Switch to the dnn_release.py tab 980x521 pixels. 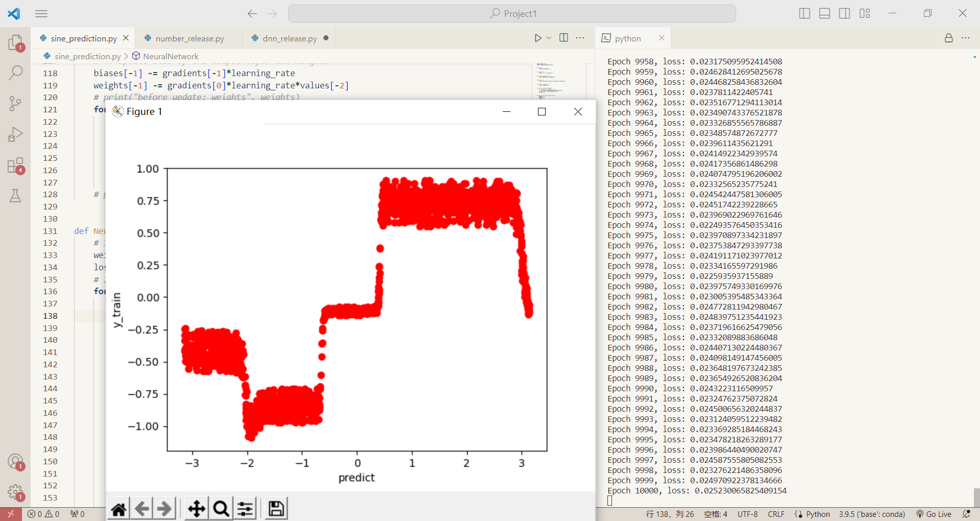point(289,39)
